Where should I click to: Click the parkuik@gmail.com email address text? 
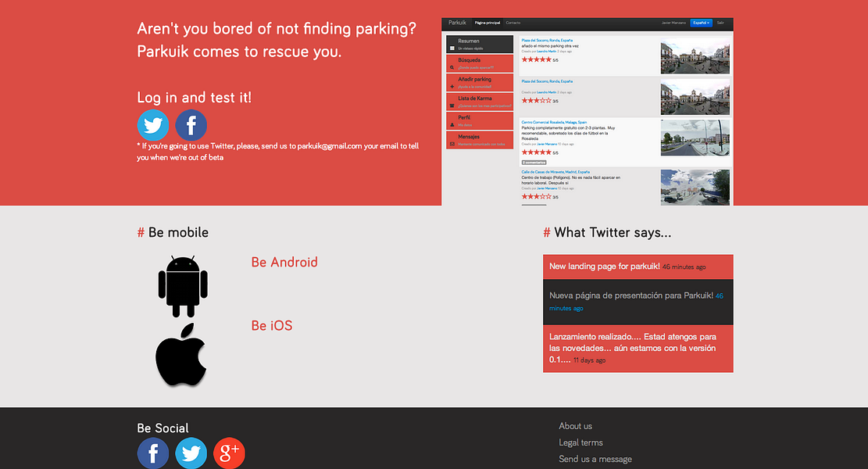tap(330, 146)
